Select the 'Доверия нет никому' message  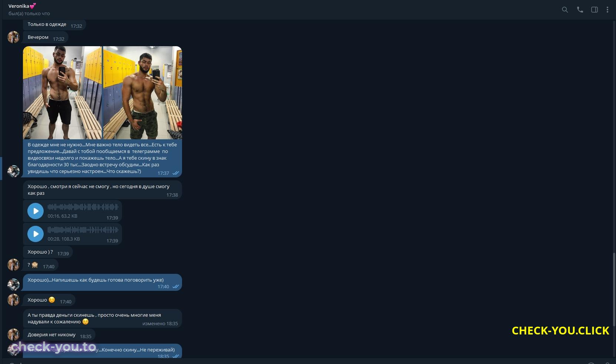click(x=59, y=335)
